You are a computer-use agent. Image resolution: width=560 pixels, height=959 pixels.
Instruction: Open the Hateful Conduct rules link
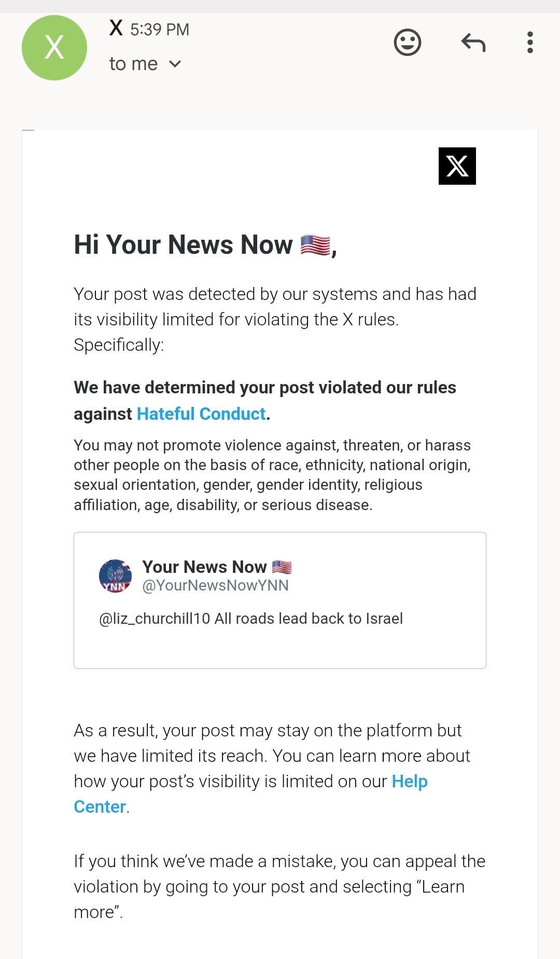pyautogui.click(x=201, y=414)
